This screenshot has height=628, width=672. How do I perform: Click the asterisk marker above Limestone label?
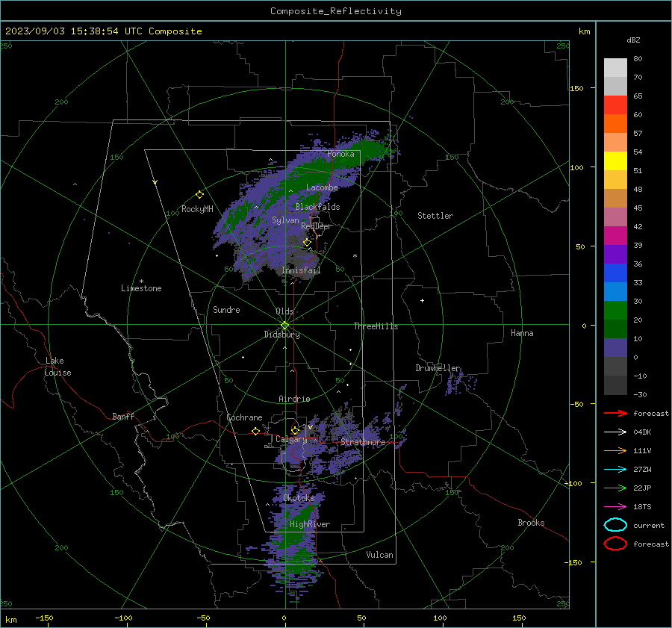pyautogui.click(x=141, y=282)
